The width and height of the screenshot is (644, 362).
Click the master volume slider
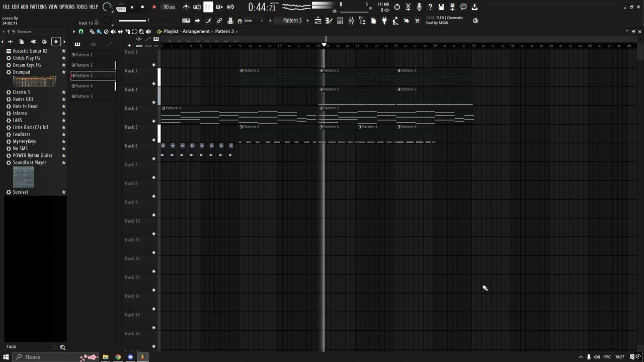[134, 21]
